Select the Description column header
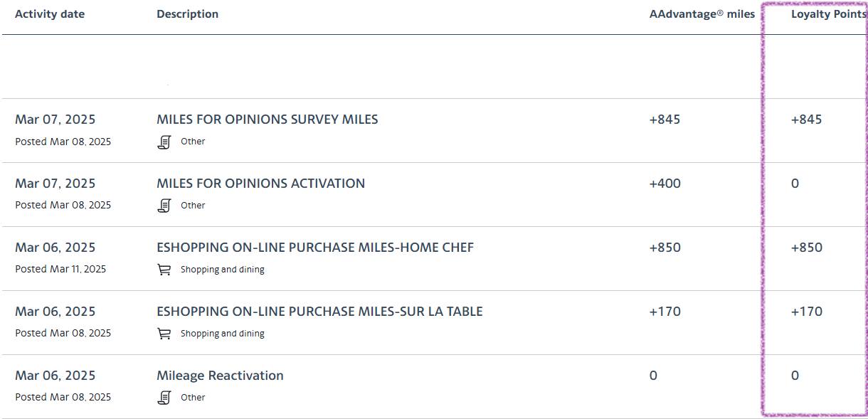The height and width of the screenshot is (419, 868). tap(187, 14)
